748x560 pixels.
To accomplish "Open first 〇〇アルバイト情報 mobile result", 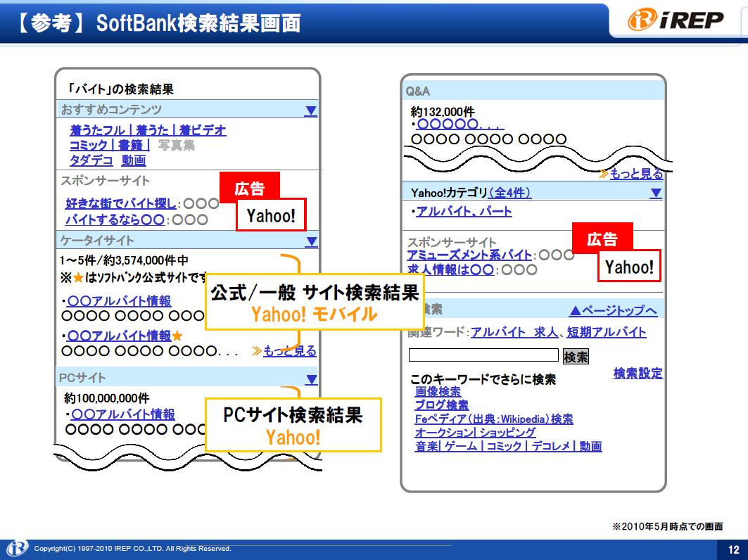I will tap(119, 301).
